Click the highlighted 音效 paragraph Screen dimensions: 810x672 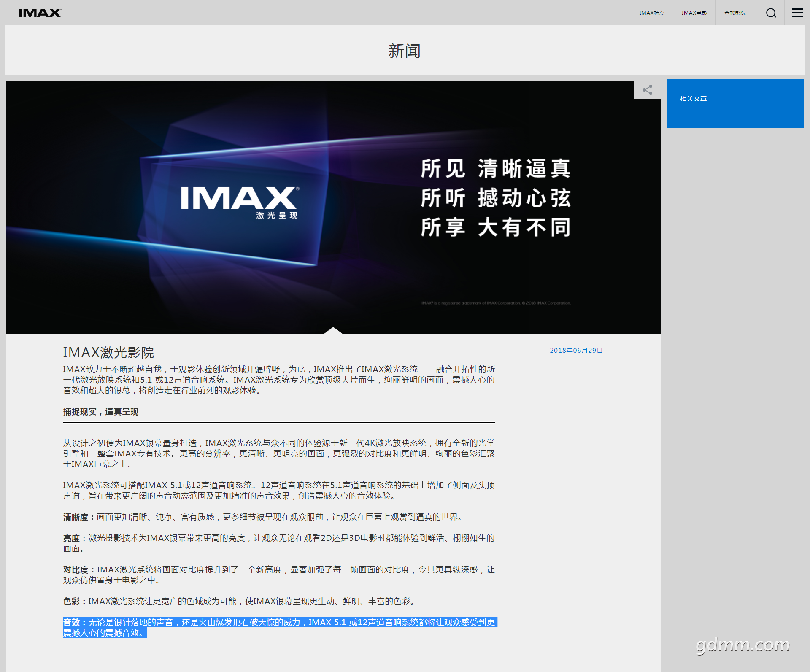278,627
